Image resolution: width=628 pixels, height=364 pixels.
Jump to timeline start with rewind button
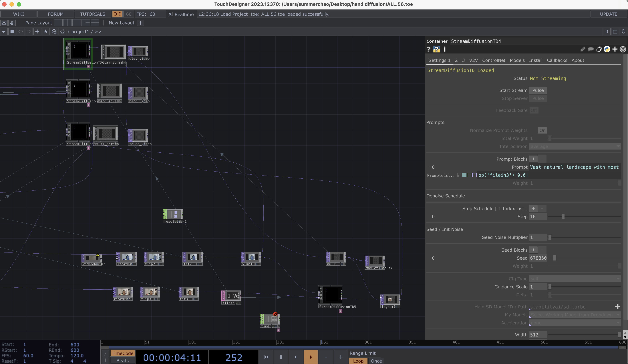click(266, 357)
